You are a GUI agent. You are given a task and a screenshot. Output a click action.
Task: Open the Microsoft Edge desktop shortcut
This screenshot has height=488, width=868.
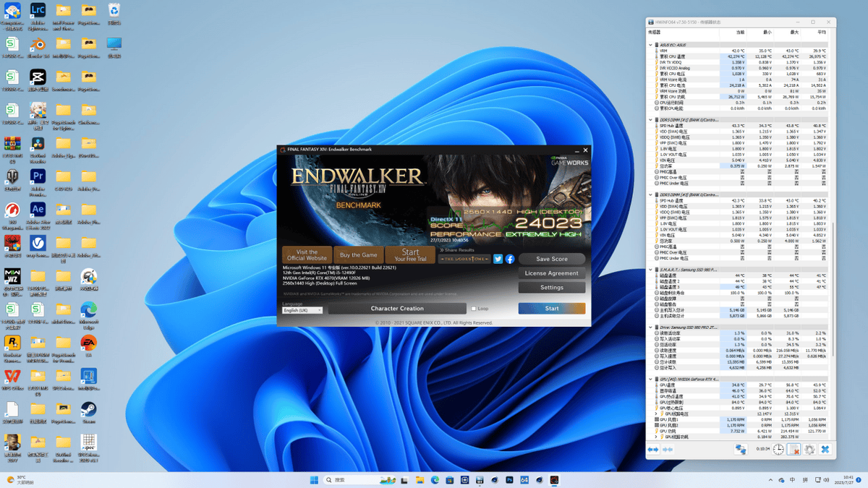(x=88, y=314)
